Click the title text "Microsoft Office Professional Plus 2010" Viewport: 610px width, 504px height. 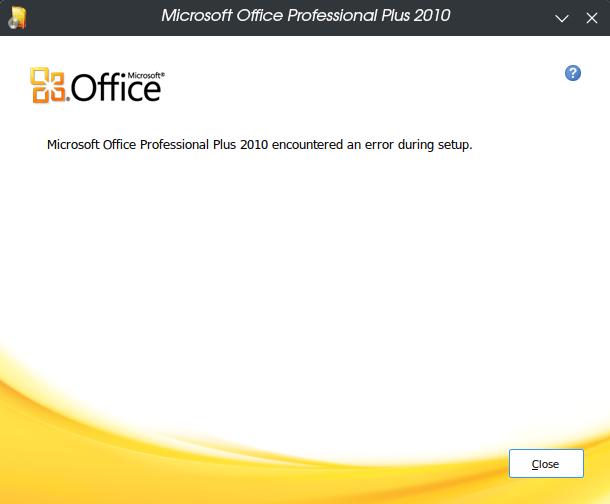(x=306, y=16)
